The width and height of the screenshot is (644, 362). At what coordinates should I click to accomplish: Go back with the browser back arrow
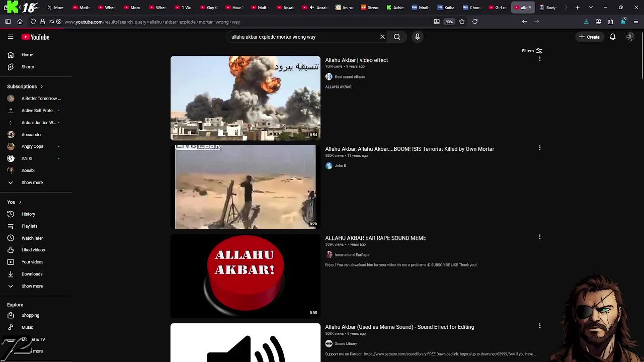pyautogui.click(x=524, y=22)
